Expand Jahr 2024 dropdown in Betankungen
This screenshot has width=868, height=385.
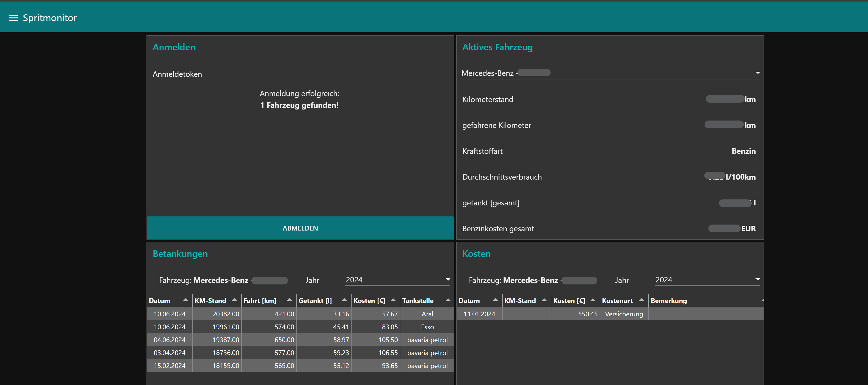click(397, 280)
